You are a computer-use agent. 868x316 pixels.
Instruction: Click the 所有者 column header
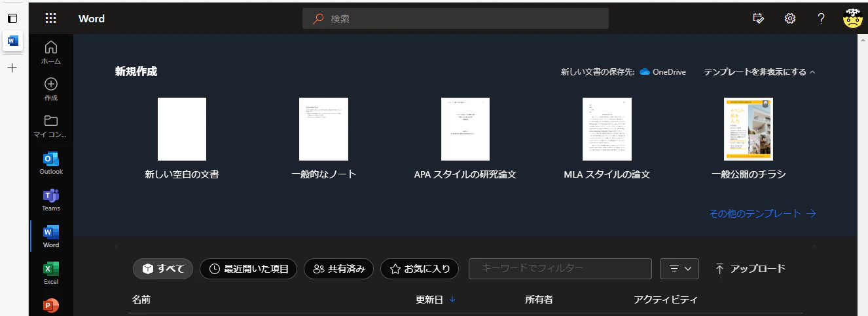click(539, 300)
